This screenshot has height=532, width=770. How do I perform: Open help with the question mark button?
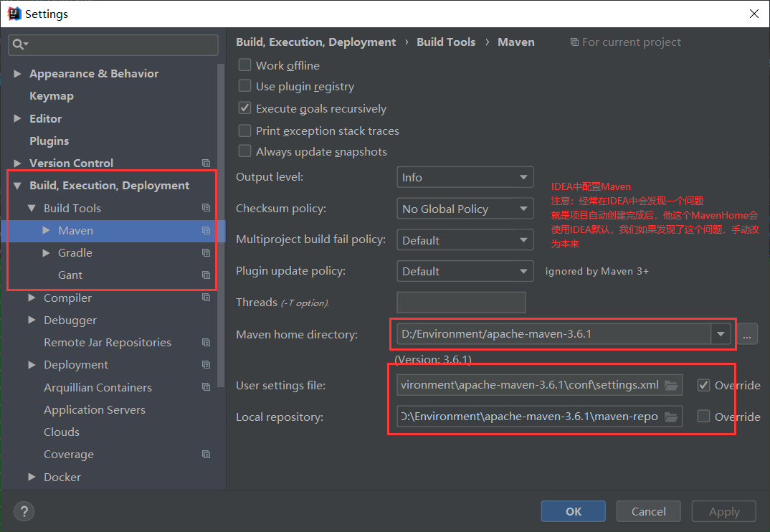coord(24,511)
